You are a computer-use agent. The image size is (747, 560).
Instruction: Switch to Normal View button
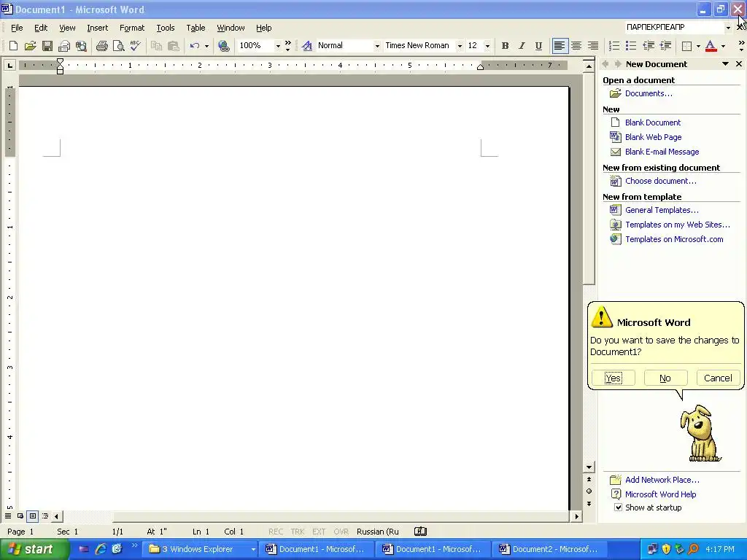pyautogui.click(x=8, y=516)
